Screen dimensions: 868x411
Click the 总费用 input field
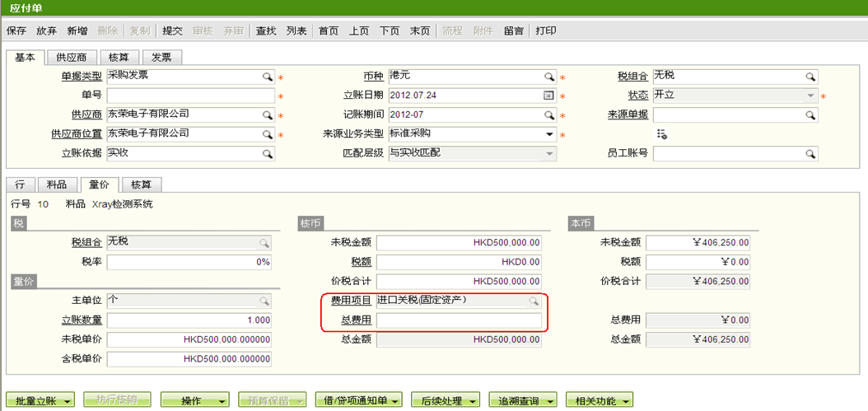click(459, 320)
